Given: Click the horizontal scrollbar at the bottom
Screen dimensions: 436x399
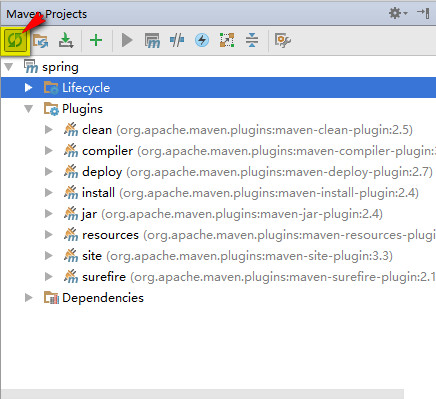Looking at the screenshot, I should (202, 394).
